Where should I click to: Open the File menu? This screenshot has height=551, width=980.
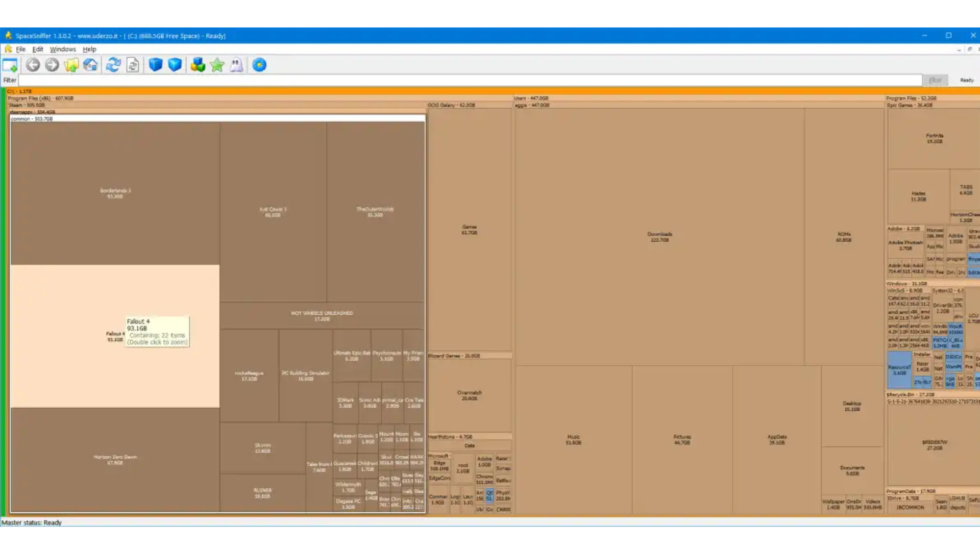20,49
